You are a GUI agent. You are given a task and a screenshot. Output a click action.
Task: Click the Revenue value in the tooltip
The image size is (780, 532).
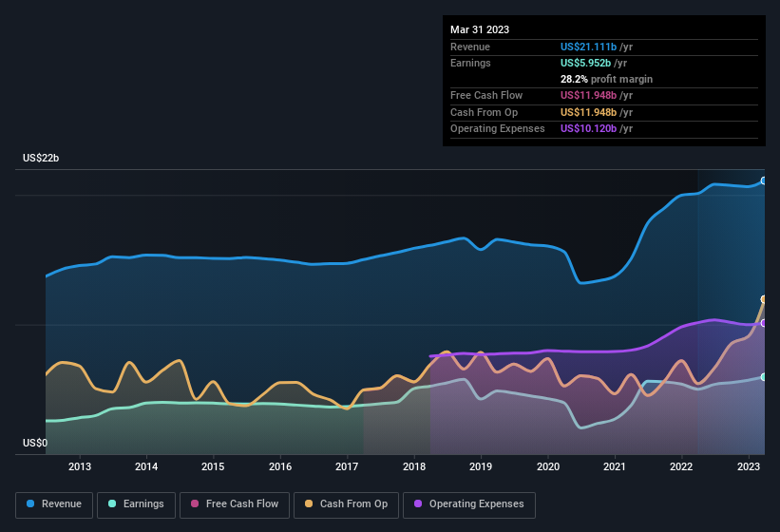tap(593, 47)
